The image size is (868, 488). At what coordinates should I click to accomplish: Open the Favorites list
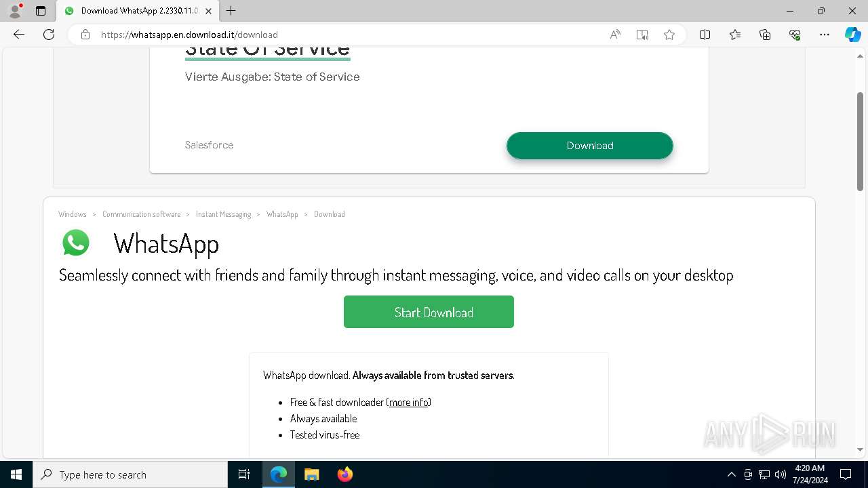point(735,35)
